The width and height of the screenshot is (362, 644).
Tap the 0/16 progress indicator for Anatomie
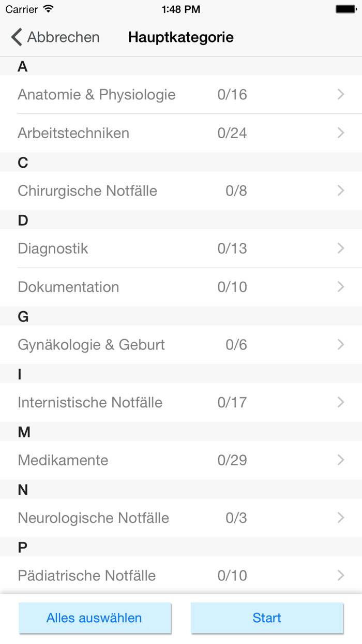coord(233,94)
